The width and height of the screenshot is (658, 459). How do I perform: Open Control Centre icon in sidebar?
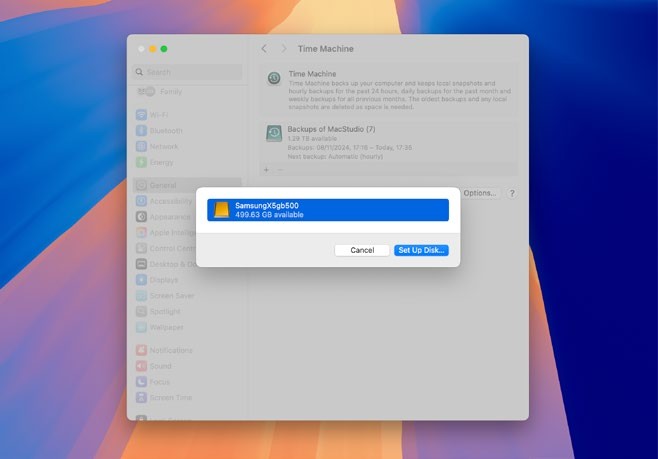pyautogui.click(x=141, y=248)
